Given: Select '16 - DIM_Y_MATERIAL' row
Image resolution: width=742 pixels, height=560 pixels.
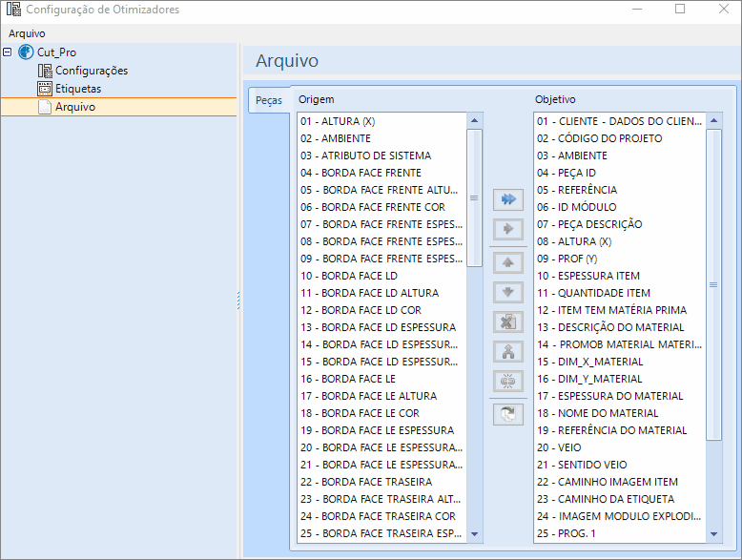Looking at the screenshot, I should 620,379.
